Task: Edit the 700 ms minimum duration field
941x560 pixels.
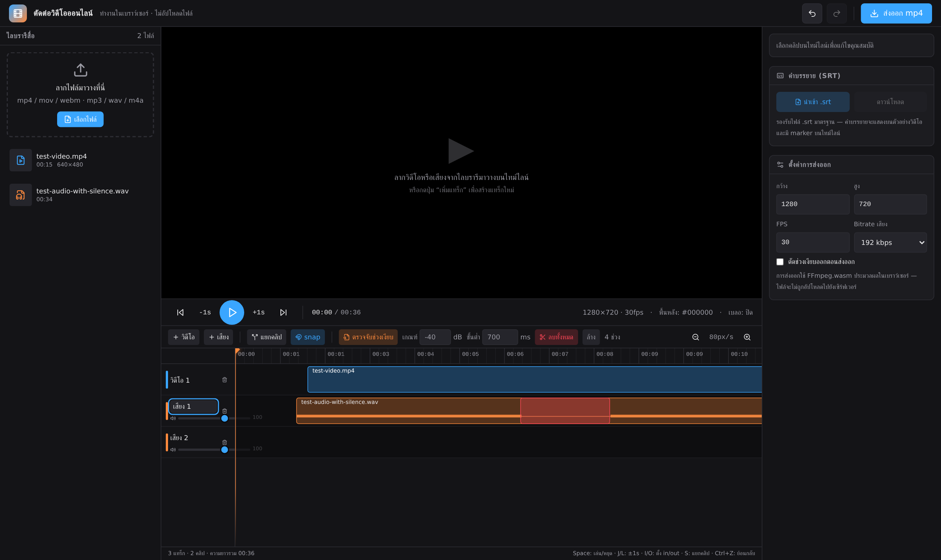Action: (500, 337)
